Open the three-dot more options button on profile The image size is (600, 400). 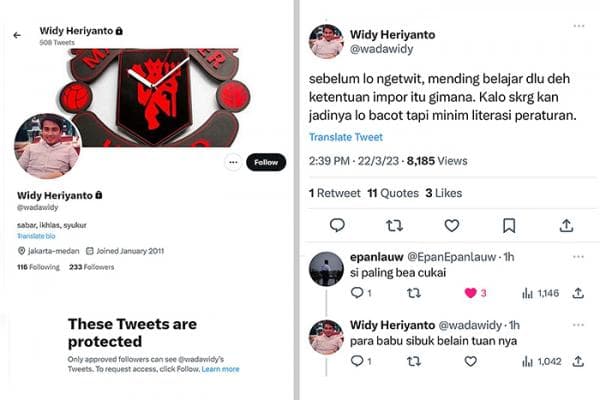tap(232, 162)
